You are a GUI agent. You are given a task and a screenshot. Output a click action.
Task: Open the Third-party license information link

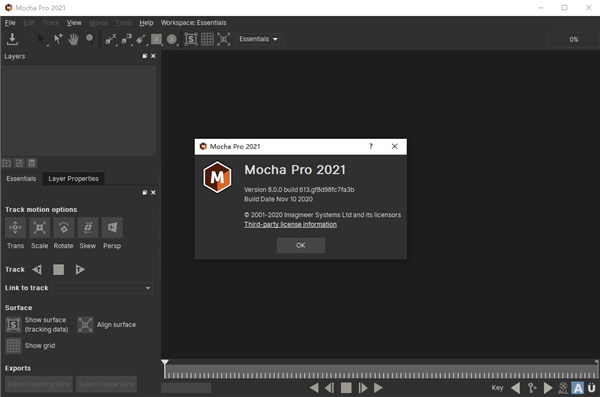click(x=290, y=224)
